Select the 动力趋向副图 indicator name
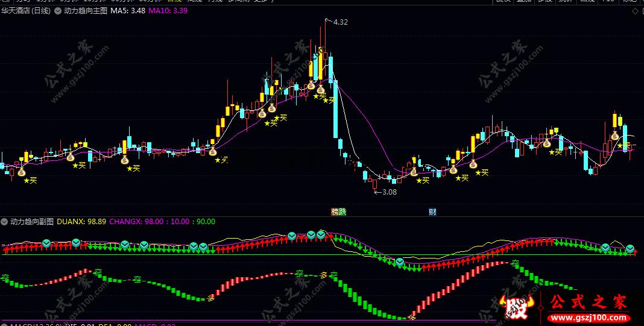The height and width of the screenshot is (326, 644). tap(32, 222)
